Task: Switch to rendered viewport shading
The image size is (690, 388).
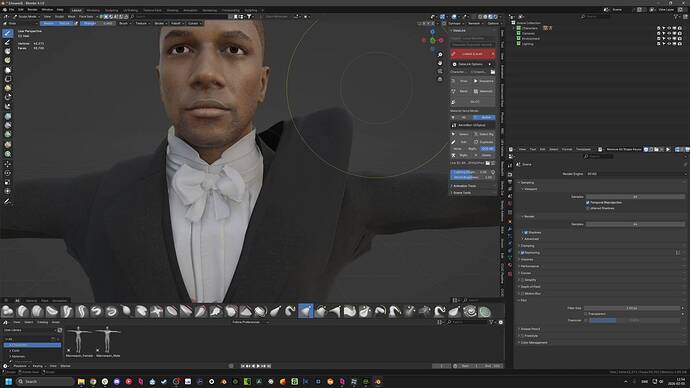Action: (x=496, y=17)
